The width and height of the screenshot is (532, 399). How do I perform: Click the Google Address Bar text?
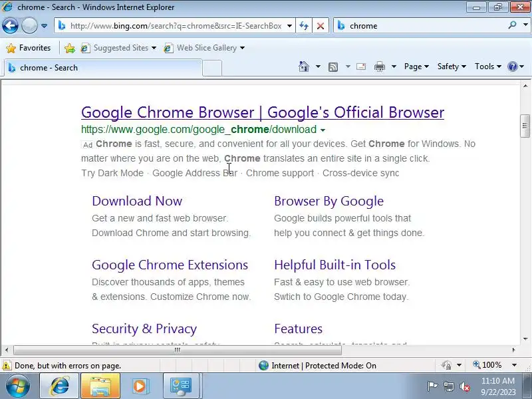[195, 173]
